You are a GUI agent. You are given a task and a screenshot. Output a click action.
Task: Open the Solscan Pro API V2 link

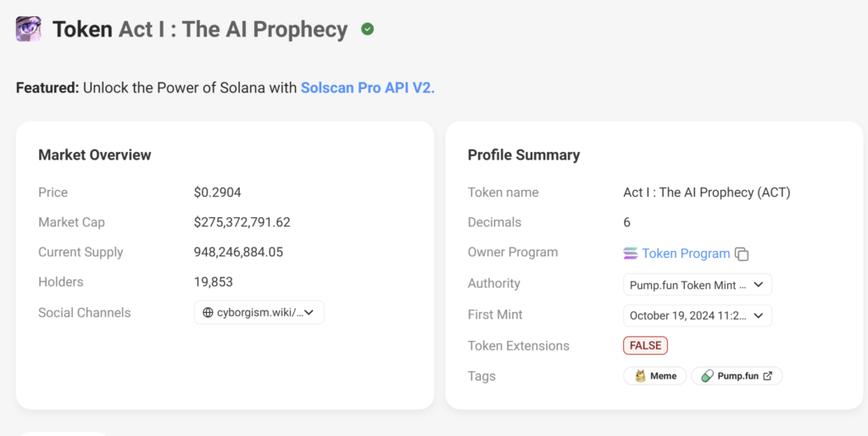coord(367,87)
